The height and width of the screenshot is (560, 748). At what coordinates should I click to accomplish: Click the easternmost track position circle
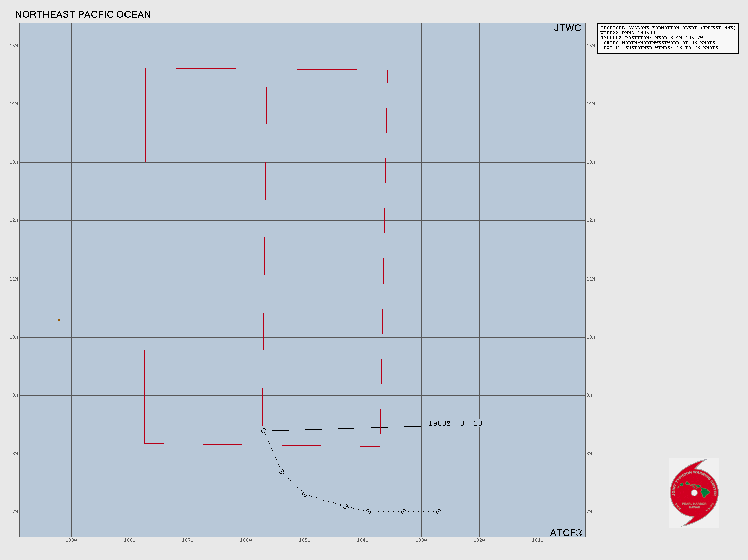pos(439,512)
